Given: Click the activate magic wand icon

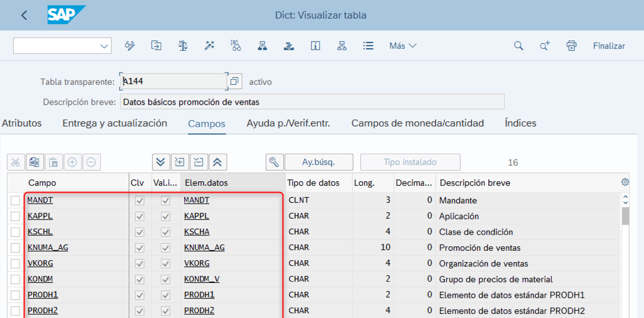Looking at the screenshot, I should click(209, 46).
